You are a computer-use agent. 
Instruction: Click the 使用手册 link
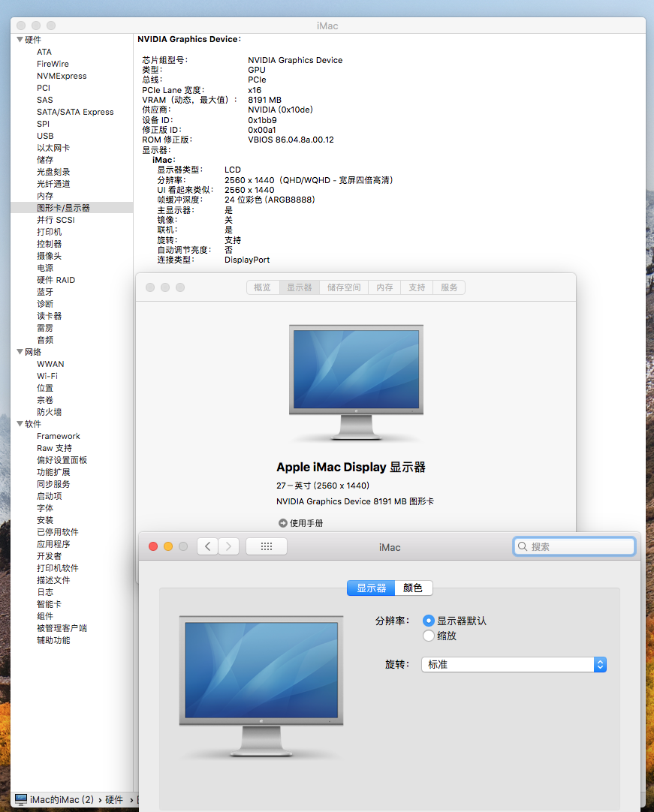pyautogui.click(x=306, y=523)
